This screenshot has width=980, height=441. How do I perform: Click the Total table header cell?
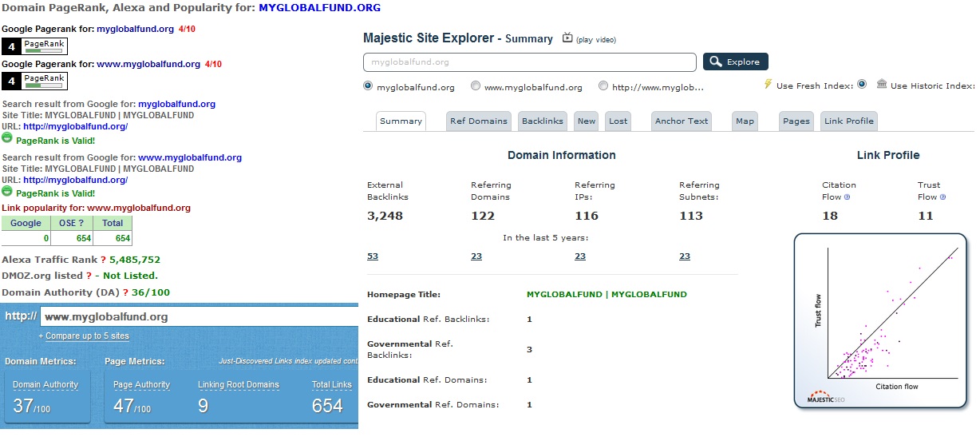113,224
